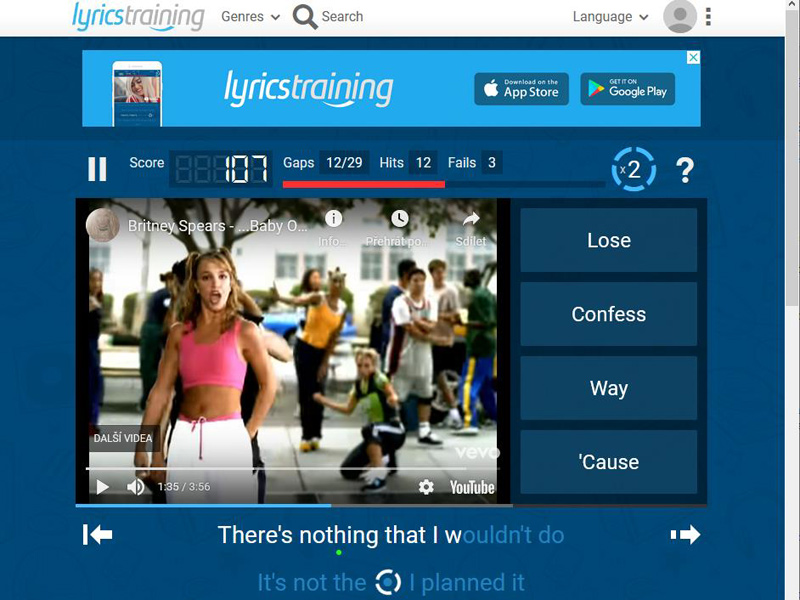The image size is (800, 600).
Task: Close the lyricstraining app advertisement banner
Action: pyautogui.click(x=693, y=57)
